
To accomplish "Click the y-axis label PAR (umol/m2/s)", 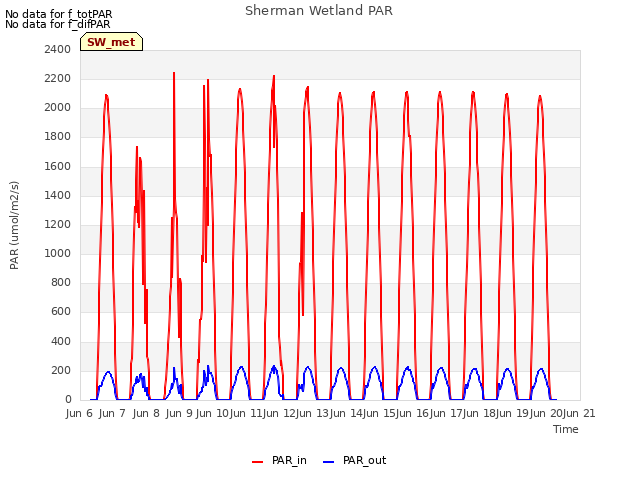I will (14, 225).
